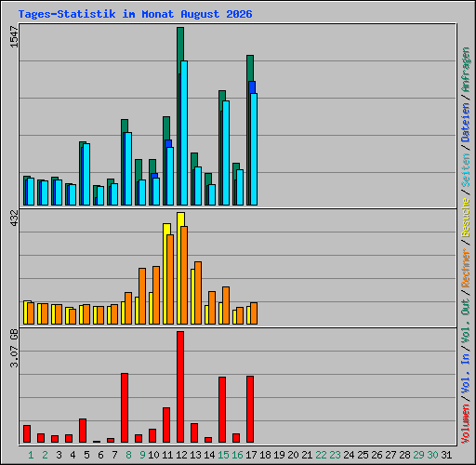Click the '432' middle chart axis value
The image size is (476, 465).
click(x=14, y=218)
